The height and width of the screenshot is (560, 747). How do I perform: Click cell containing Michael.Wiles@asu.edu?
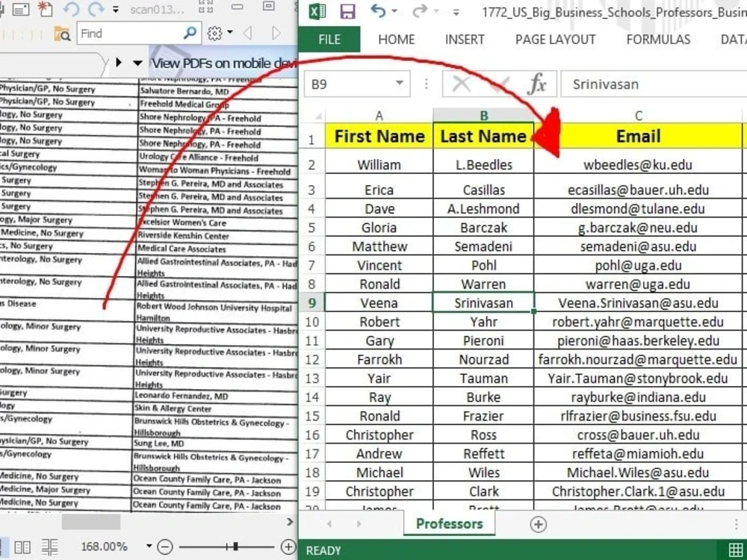pos(639,473)
